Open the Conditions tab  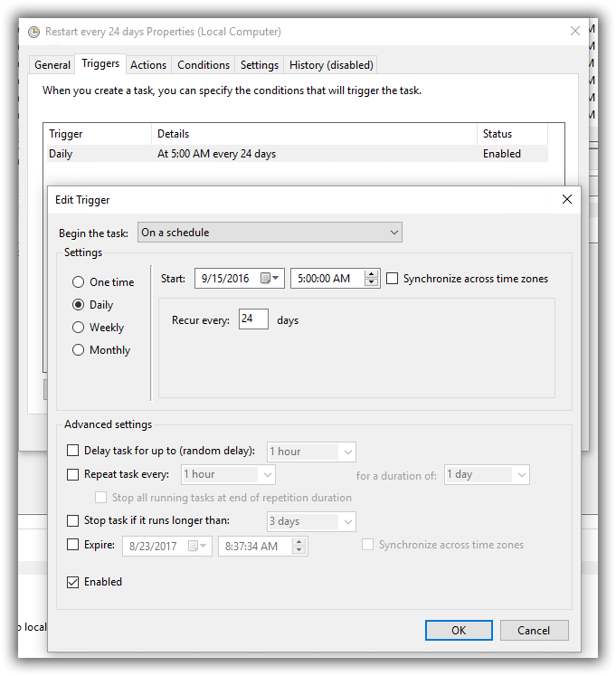[204, 65]
